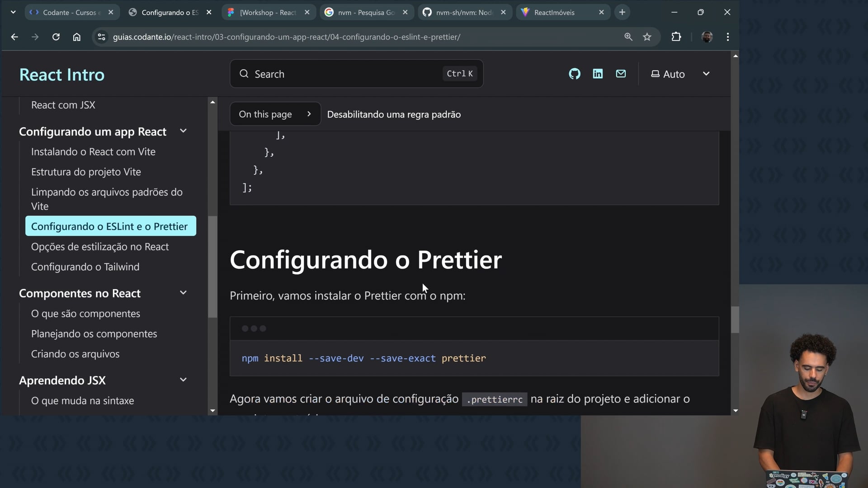The height and width of the screenshot is (488, 868).
Task: Open the LinkedIn icon link in header
Action: 598,74
